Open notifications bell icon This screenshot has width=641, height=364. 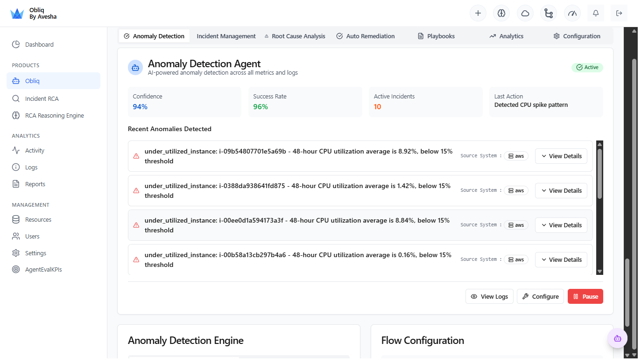point(596,13)
